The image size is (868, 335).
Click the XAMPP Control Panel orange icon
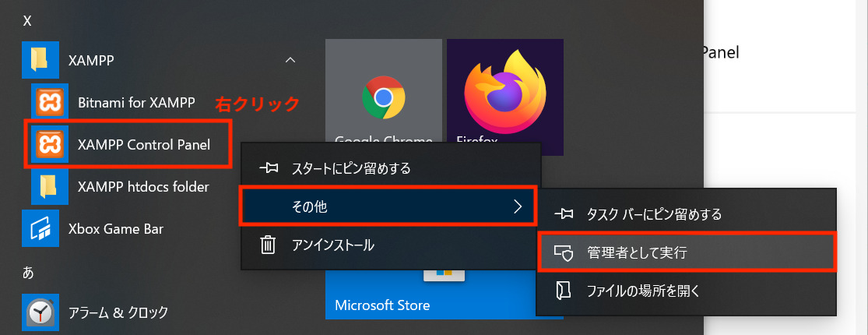coord(50,145)
